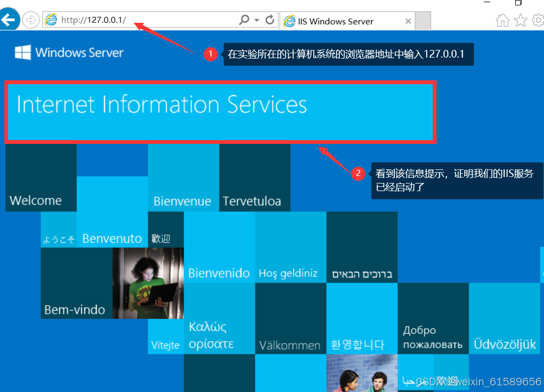Click the Bienvenido tile
This screenshot has width=544, height=392.
click(219, 248)
